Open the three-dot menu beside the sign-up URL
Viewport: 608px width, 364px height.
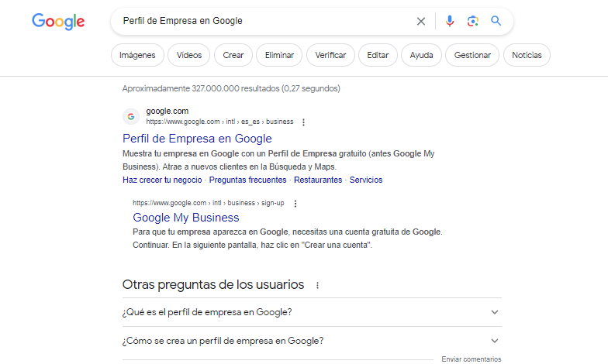coord(295,203)
